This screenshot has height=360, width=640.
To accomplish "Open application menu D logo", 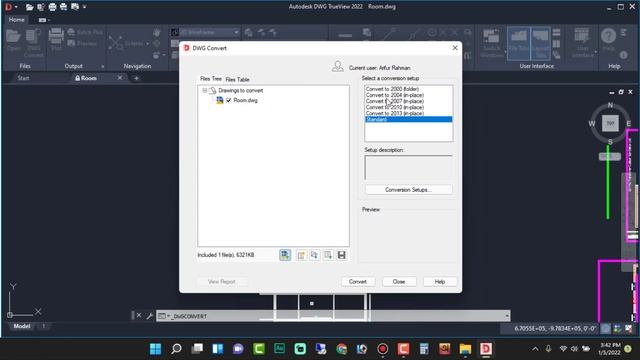I will [8, 7].
